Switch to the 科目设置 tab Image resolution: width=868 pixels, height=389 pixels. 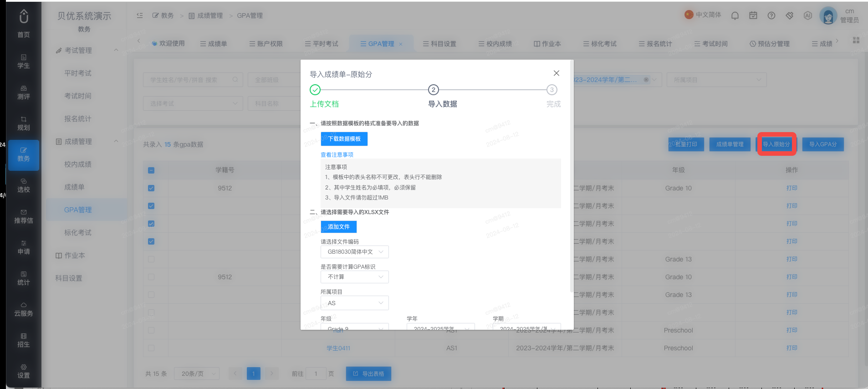[x=439, y=44]
